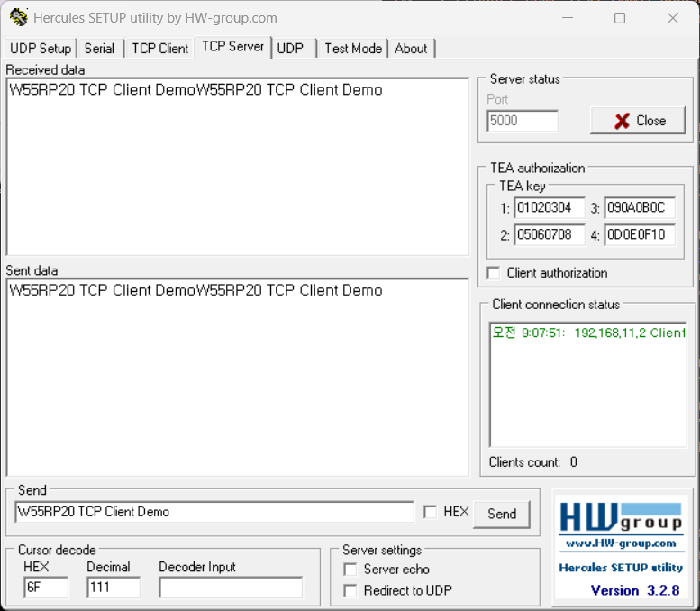Open the About tab

click(411, 49)
